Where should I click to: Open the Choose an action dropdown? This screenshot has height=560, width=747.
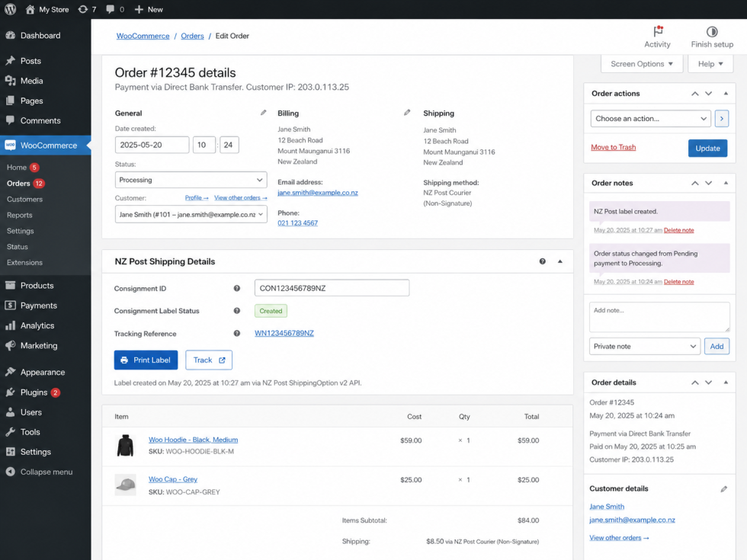coord(650,119)
